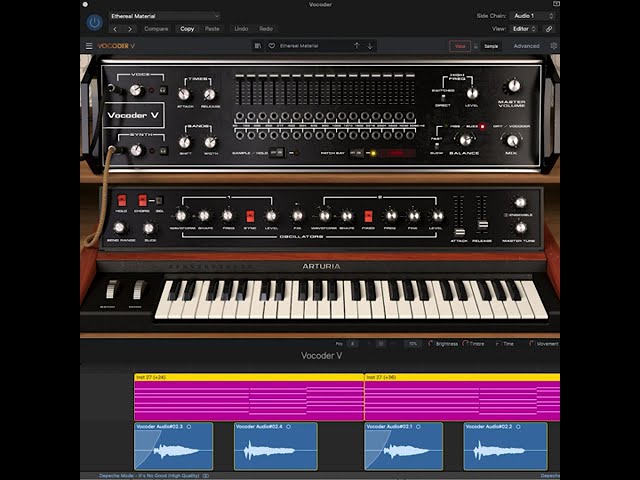Click the Dry/Vocoder Mix knob
Image resolution: width=640 pixels, height=480 pixels.
[512, 140]
